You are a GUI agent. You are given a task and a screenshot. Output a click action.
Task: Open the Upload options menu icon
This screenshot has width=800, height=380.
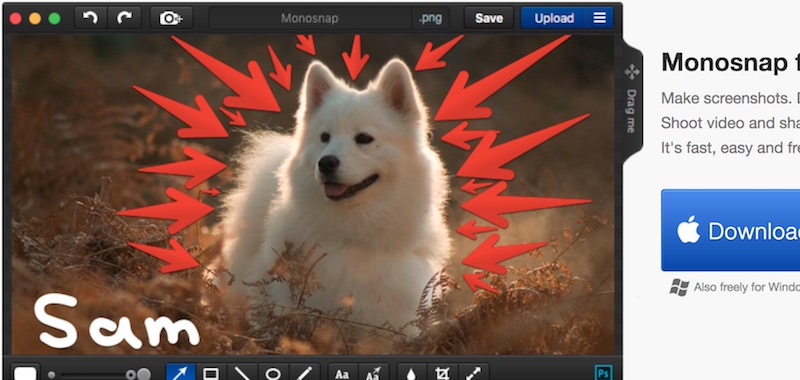(x=600, y=18)
